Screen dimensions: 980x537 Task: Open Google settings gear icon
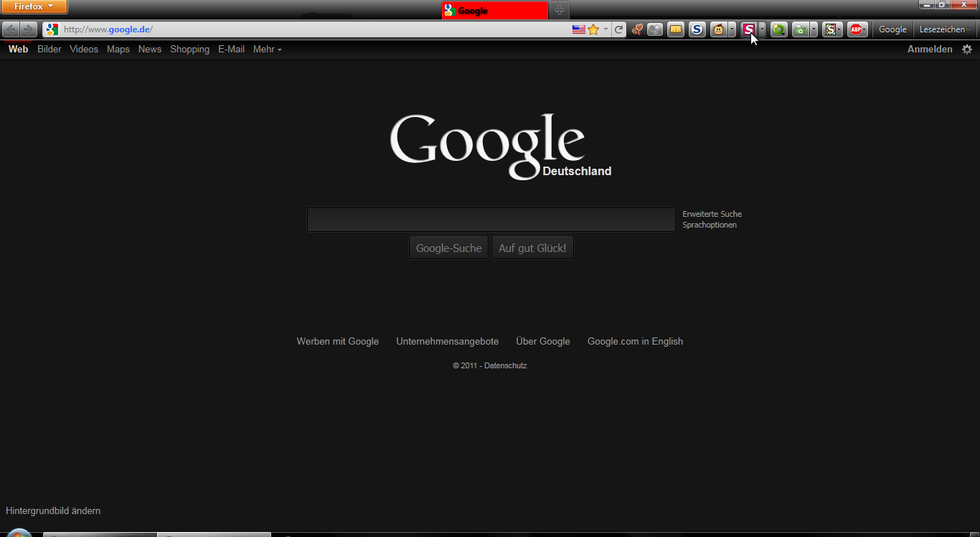point(966,50)
